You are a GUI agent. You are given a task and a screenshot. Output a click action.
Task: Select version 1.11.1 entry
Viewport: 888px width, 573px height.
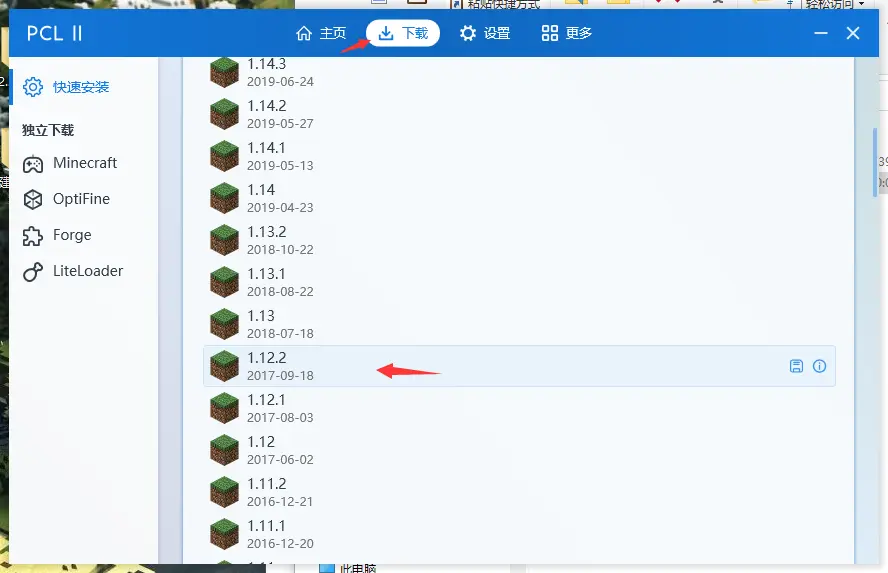click(519, 534)
